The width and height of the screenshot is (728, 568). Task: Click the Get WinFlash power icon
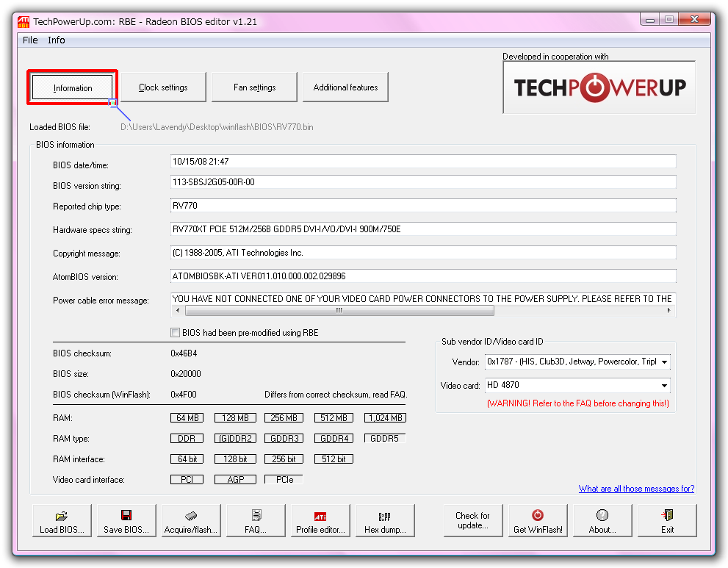click(538, 514)
